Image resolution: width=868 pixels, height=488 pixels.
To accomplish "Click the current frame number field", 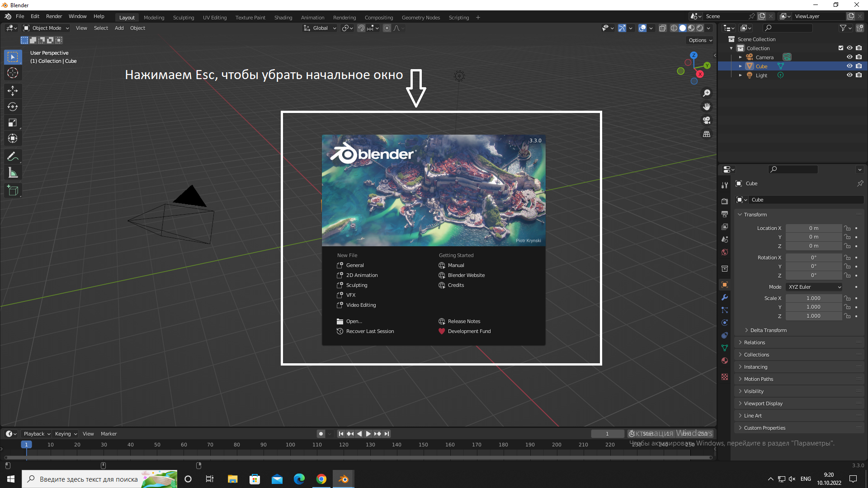I will pos(607,434).
